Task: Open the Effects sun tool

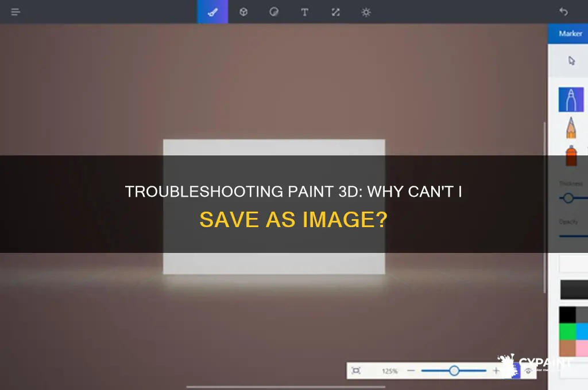Action: pyautogui.click(x=366, y=12)
